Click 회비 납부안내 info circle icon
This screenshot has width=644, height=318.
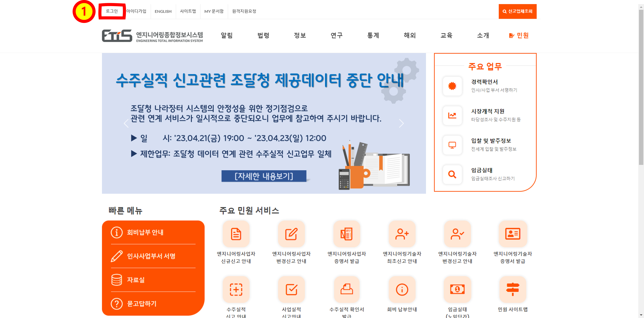(x=402, y=289)
